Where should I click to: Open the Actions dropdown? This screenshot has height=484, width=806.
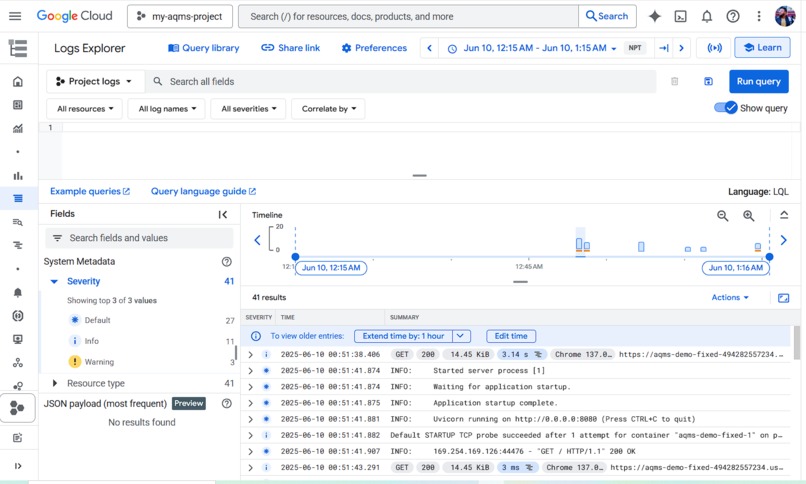(730, 297)
